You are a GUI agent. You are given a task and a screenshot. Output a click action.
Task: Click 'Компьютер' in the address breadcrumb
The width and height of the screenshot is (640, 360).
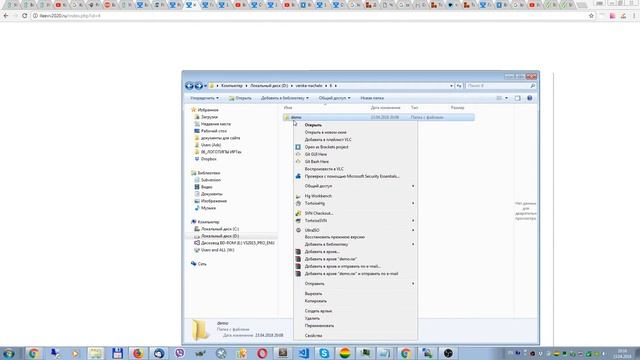pos(231,86)
